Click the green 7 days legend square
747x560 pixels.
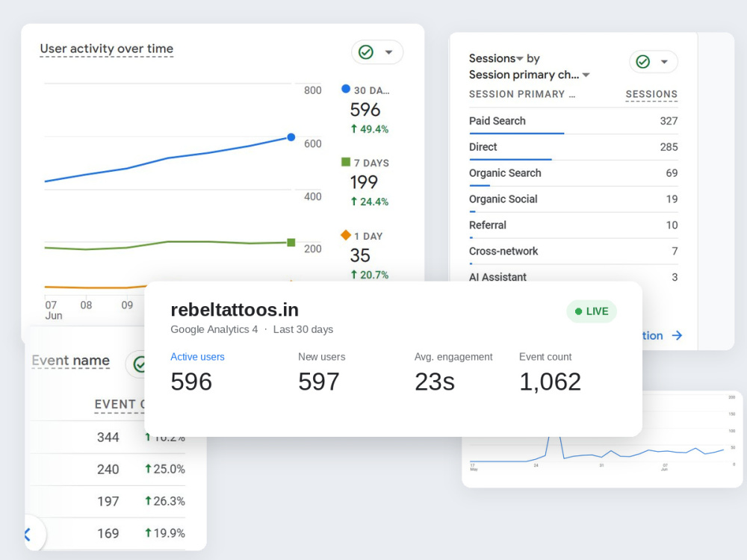[346, 162]
